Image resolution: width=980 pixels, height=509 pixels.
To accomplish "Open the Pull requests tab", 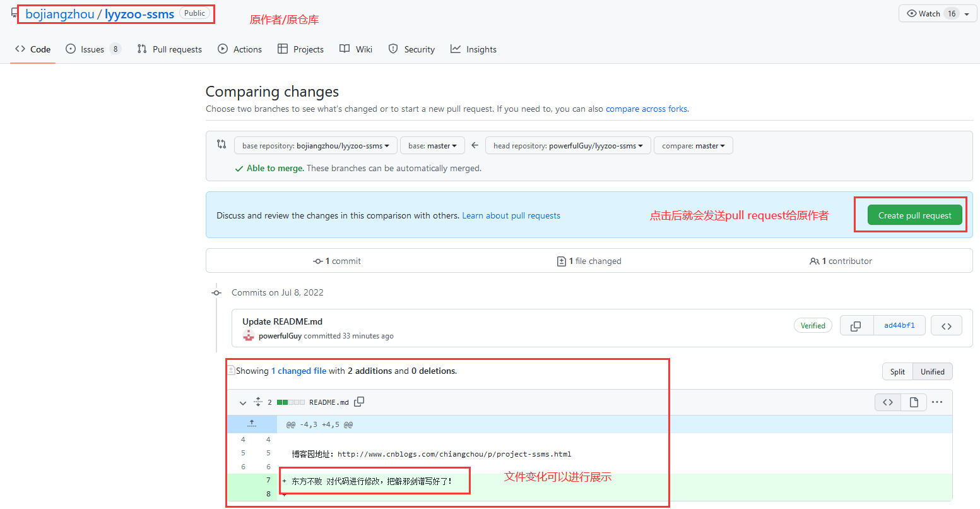I will tap(170, 49).
